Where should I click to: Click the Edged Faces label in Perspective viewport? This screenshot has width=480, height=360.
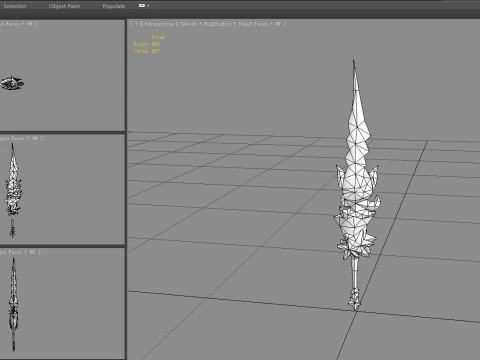tap(253, 24)
